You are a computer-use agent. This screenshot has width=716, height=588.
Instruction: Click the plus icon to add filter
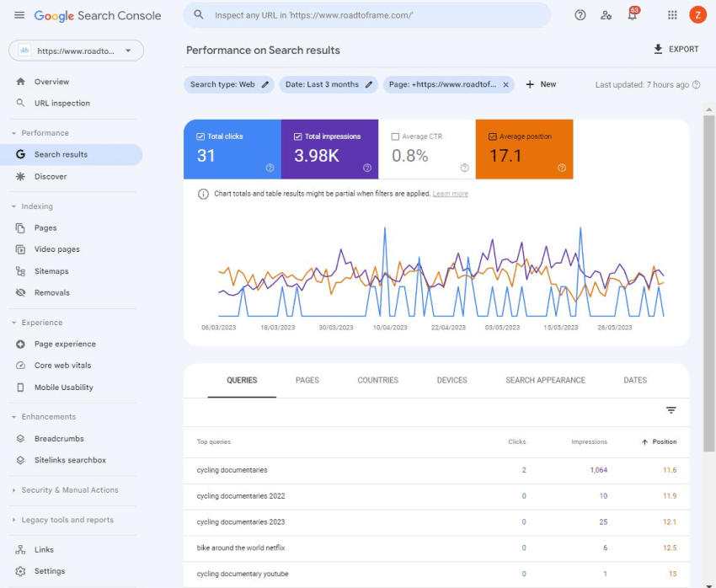click(530, 84)
